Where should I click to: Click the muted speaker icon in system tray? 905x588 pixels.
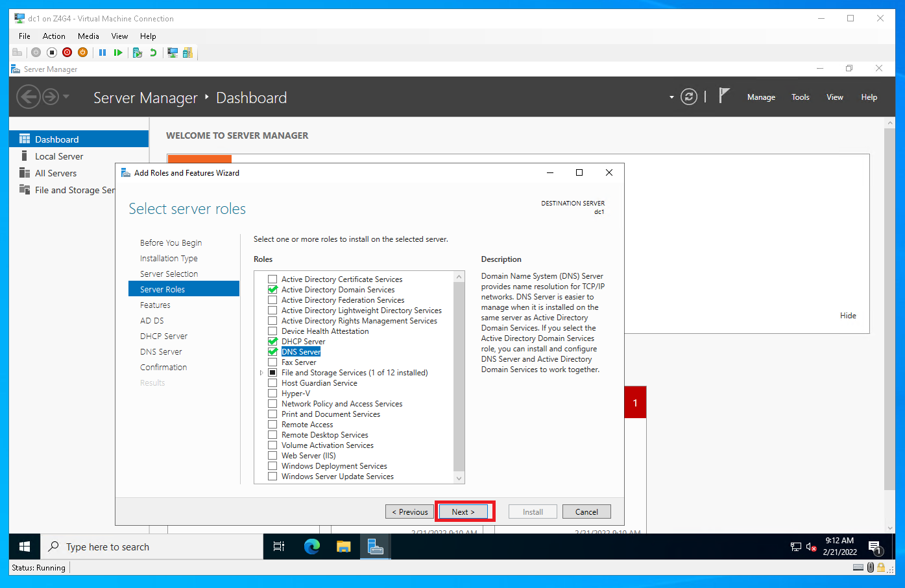click(811, 547)
